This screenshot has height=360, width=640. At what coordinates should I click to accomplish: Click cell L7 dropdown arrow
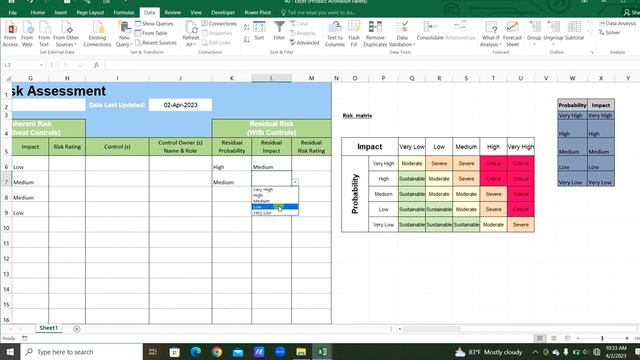295,182
